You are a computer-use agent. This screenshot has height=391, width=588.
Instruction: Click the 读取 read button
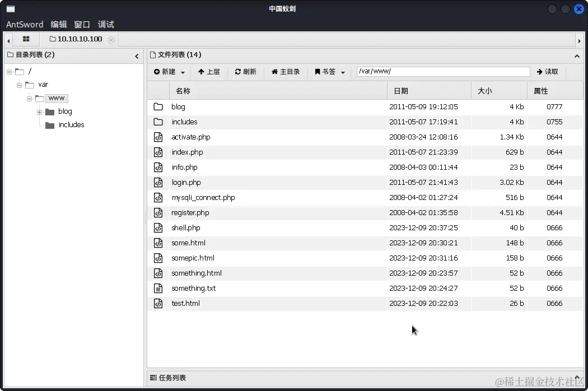(x=548, y=72)
